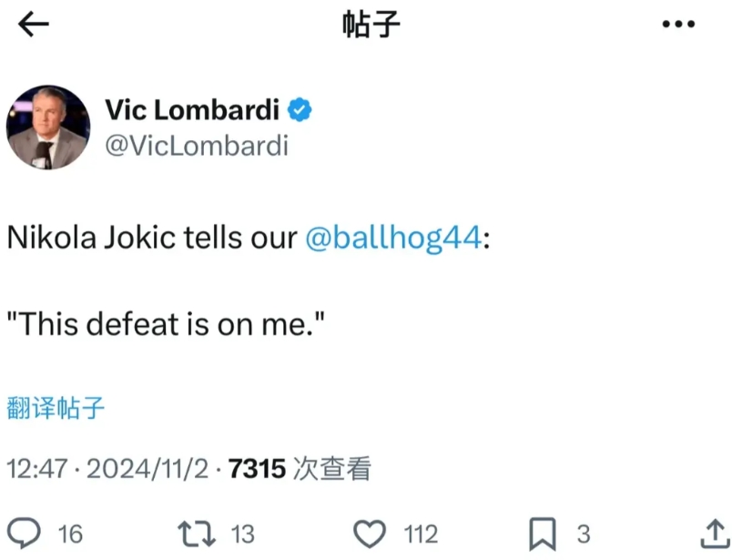
Task: Tap the blue verified badge
Action: pos(300,111)
